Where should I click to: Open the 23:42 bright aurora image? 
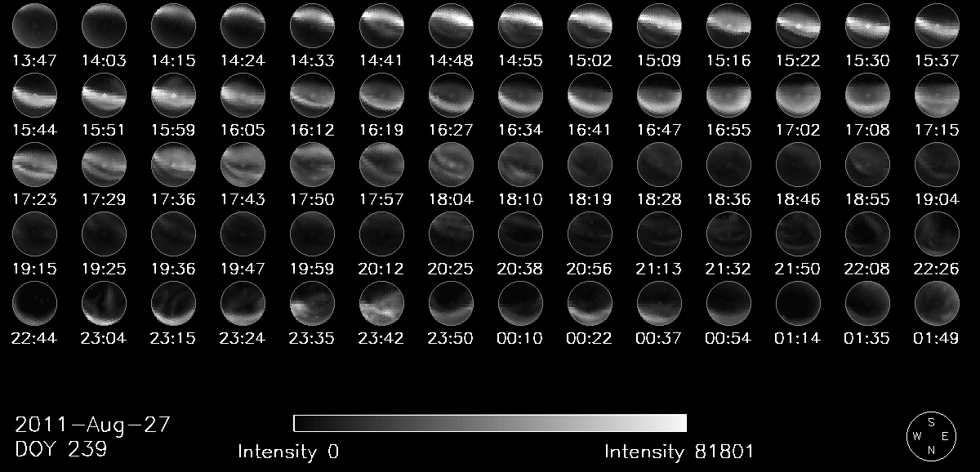pyautogui.click(x=381, y=305)
